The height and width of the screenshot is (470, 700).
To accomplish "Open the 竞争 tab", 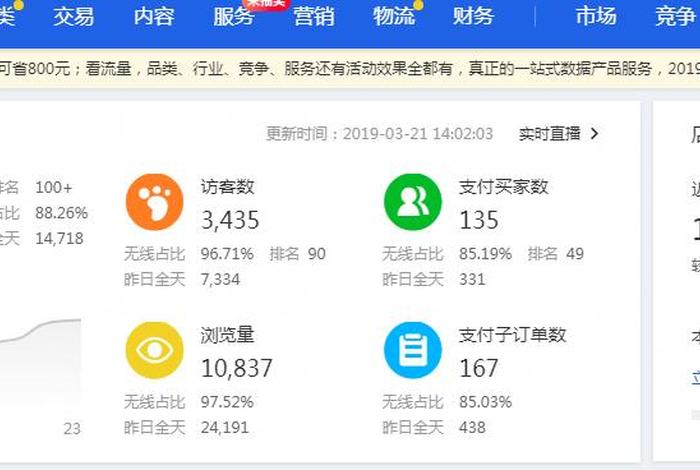I will tap(676, 17).
